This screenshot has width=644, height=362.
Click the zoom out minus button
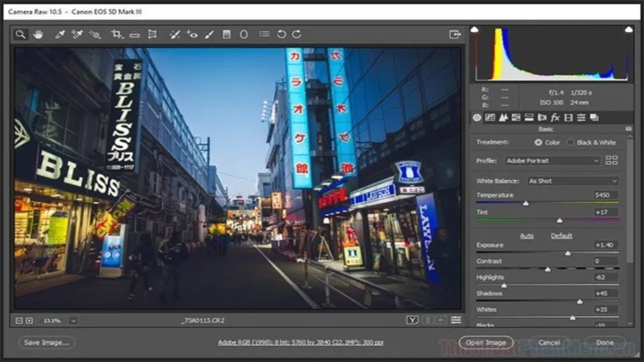pos(19,320)
